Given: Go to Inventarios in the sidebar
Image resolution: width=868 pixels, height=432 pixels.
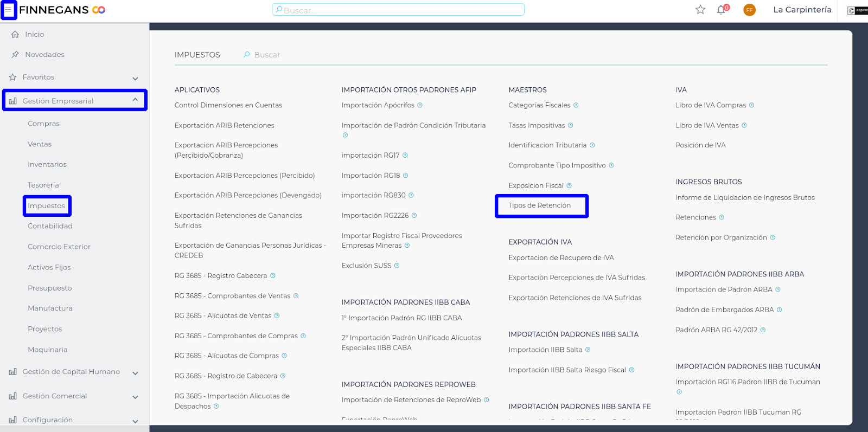Looking at the screenshot, I should tap(47, 165).
